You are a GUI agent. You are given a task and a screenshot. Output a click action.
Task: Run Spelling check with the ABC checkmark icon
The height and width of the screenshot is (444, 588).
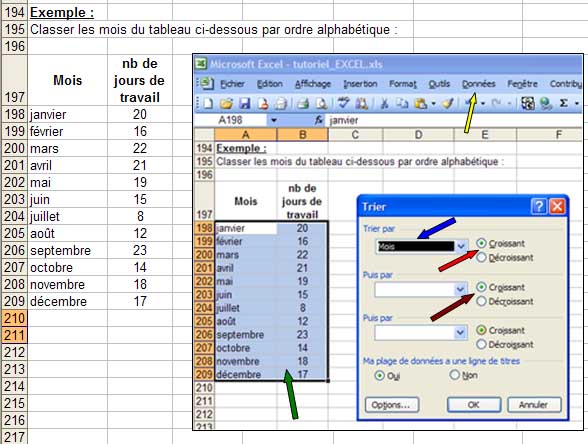coord(344,103)
